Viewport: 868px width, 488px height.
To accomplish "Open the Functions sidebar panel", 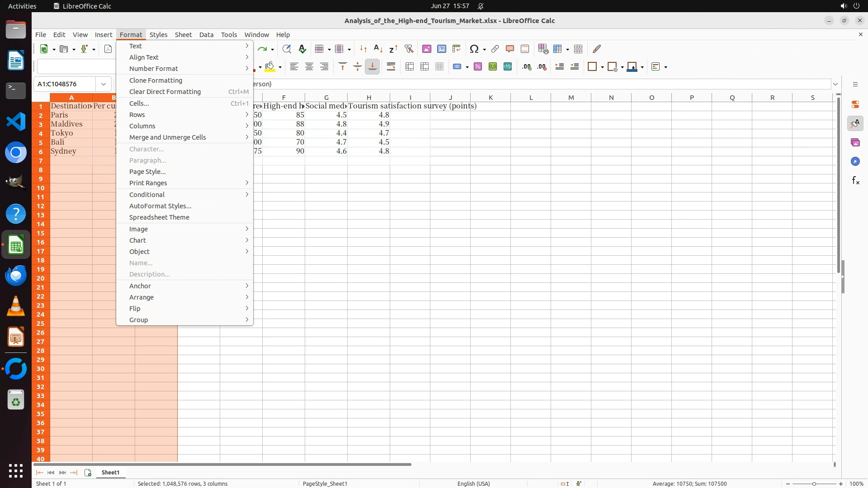I will coord(855,181).
